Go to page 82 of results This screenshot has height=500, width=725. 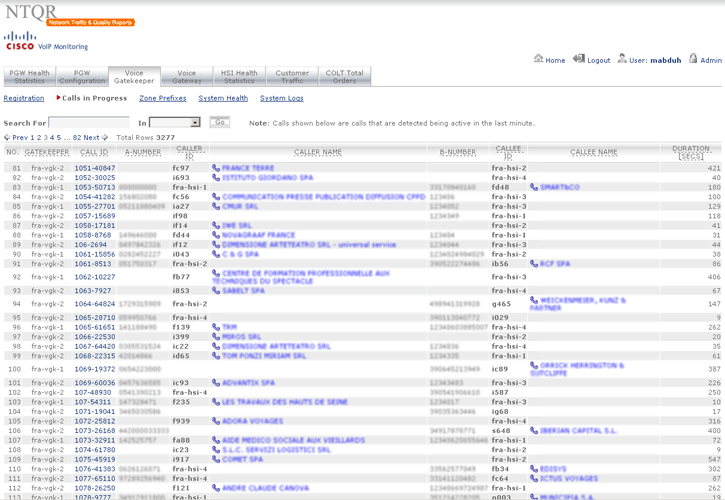coord(77,138)
